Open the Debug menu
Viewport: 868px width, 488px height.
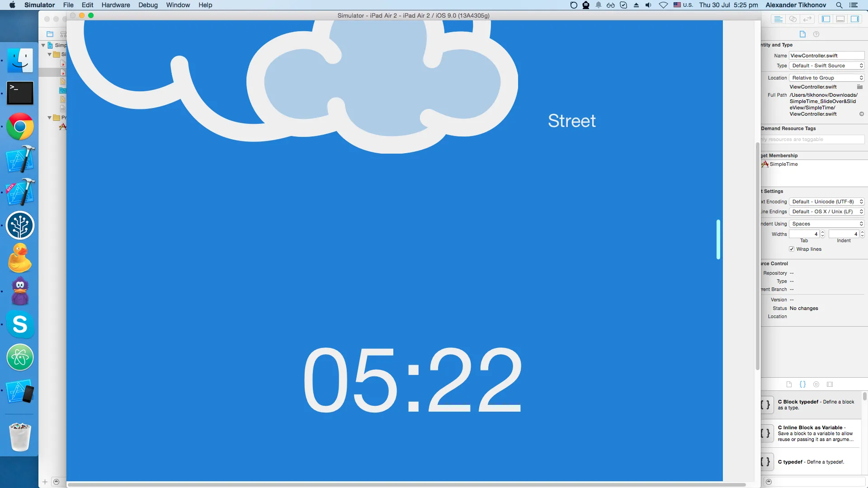click(x=148, y=5)
